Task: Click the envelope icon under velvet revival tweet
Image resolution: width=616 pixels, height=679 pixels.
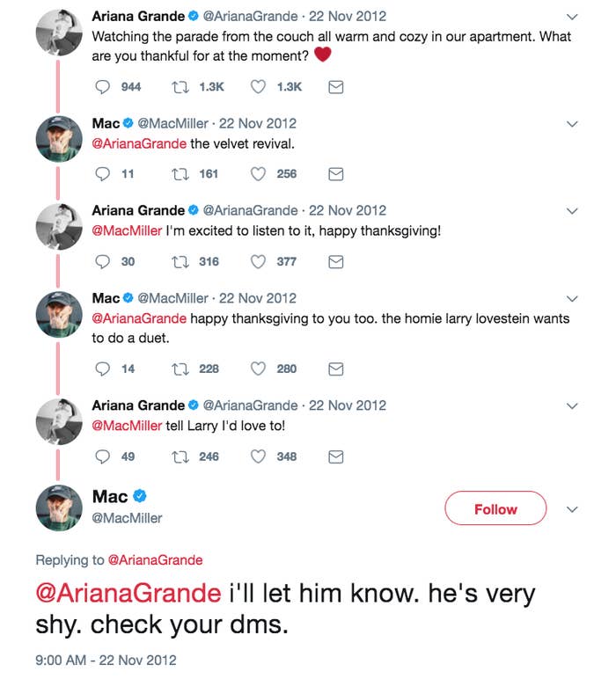Action: tap(335, 174)
